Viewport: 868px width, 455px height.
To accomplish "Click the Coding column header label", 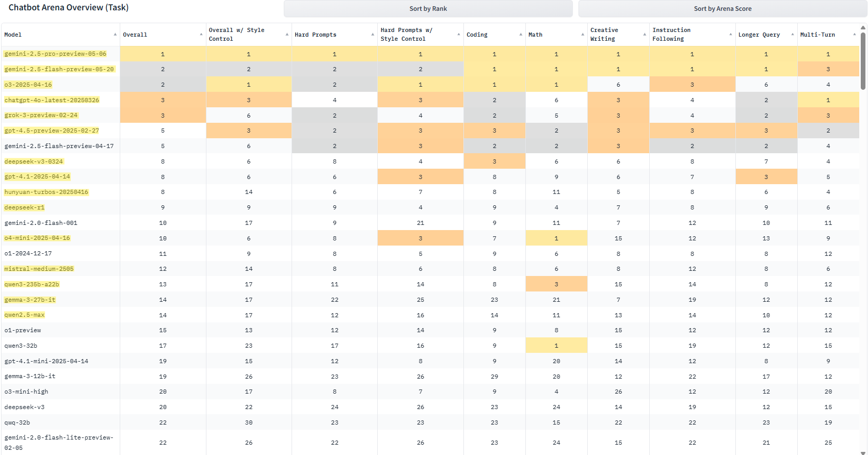I will (x=477, y=35).
